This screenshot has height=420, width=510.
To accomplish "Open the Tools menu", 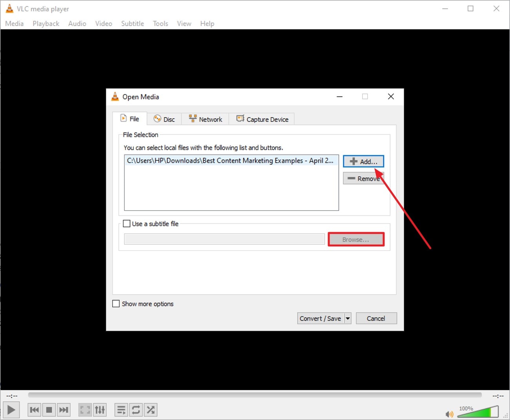I will pos(160,24).
